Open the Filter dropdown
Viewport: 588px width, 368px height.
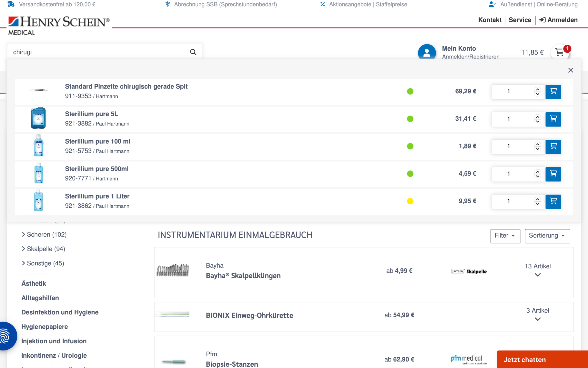point(505,236)
